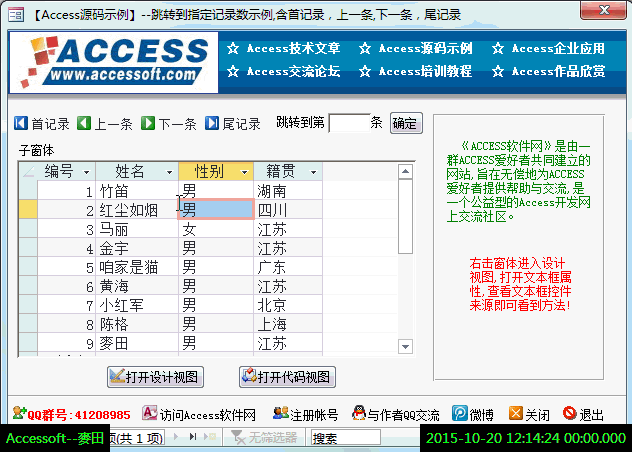The image size is (632, 452).
Task: Click the new record navigation icon in status bar
Action: (x=210, y=436)
